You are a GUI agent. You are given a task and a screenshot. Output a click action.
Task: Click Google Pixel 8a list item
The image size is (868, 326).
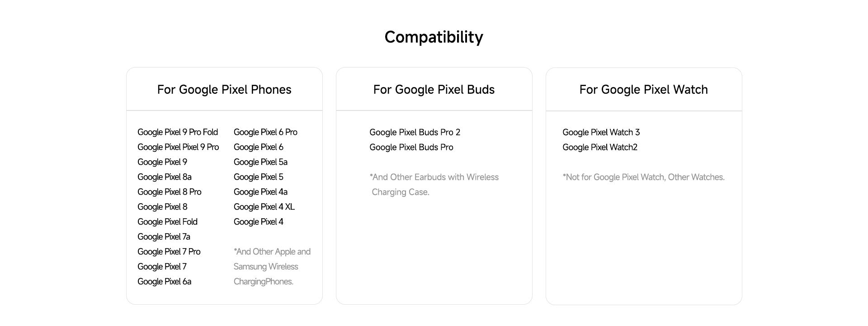165,177
